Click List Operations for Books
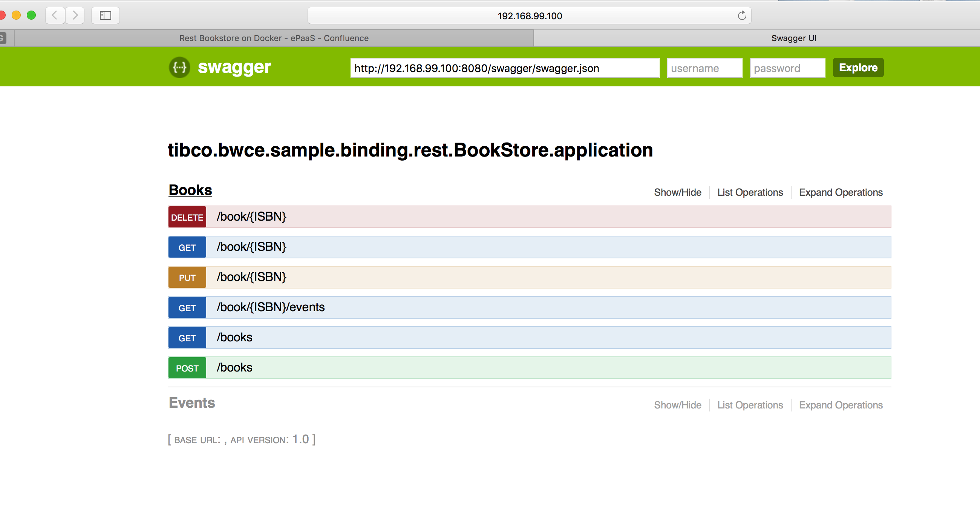This screenshot has width=980, height=525. (x=750, y=192)
